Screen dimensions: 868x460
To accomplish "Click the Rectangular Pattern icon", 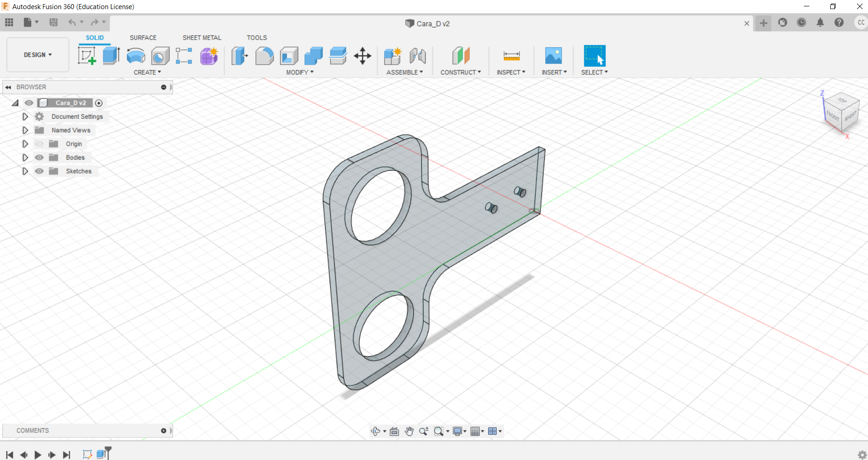I will [x=184, y=56].
